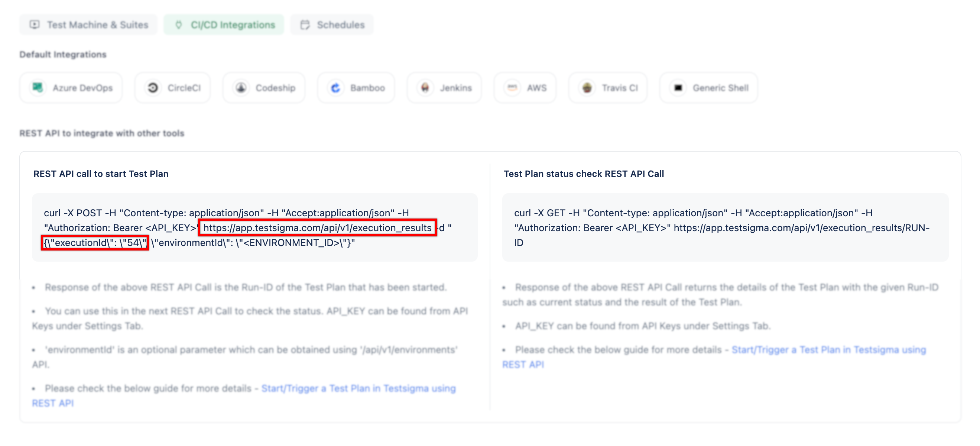Click the AWS logo icon

pos(512,88)
